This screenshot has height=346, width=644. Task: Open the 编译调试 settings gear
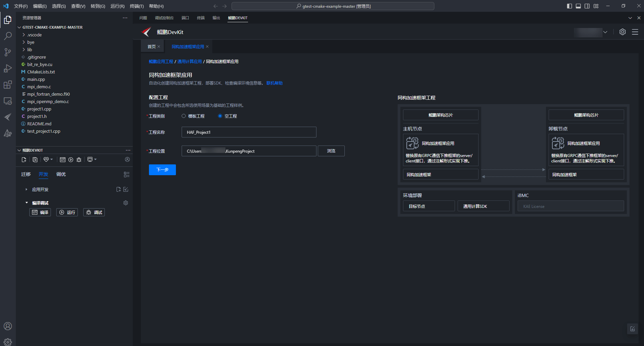[x=126, y=203]
